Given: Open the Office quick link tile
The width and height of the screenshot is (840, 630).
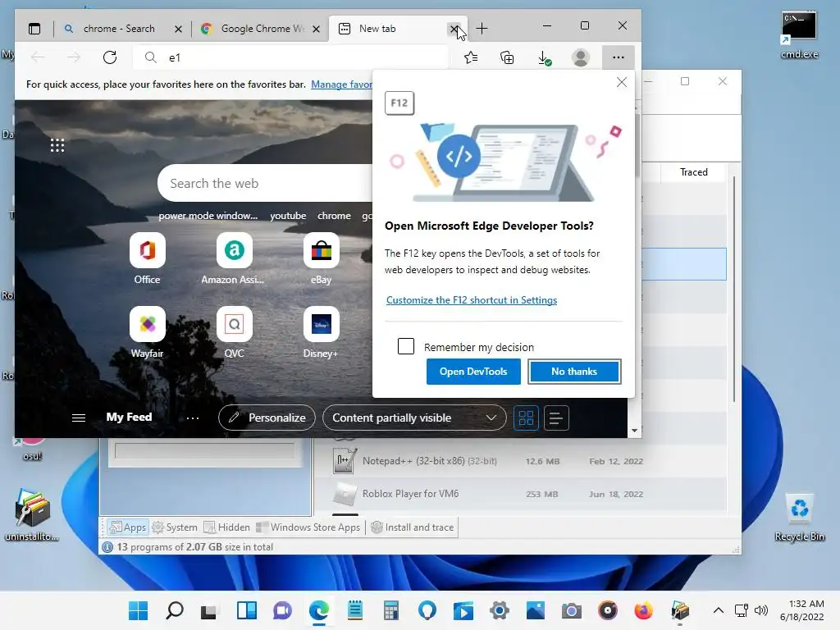Looking at the screenshot, I should 148,258.
